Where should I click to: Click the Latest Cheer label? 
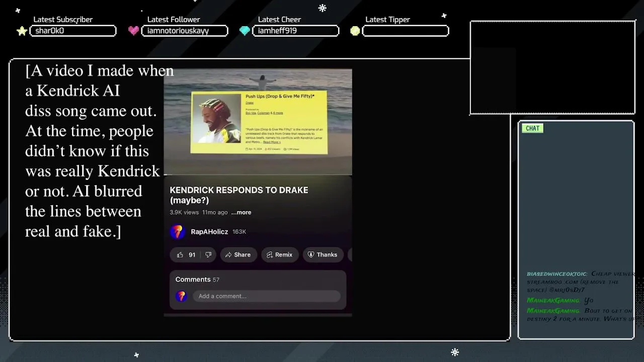[x=279, y=20]
